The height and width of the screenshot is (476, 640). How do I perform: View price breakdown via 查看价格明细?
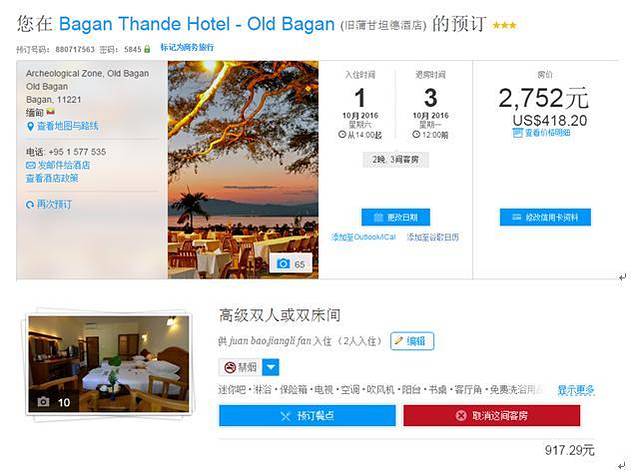(x=541, y=133)
